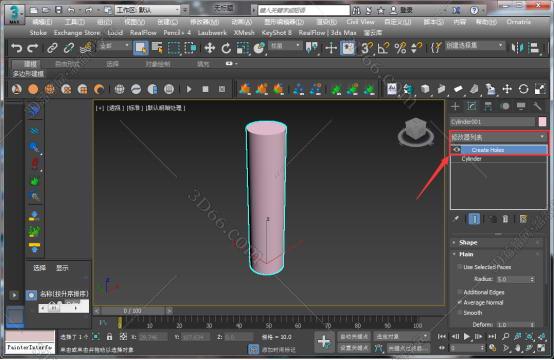Activate the Select and Move tool

point(210,48)
